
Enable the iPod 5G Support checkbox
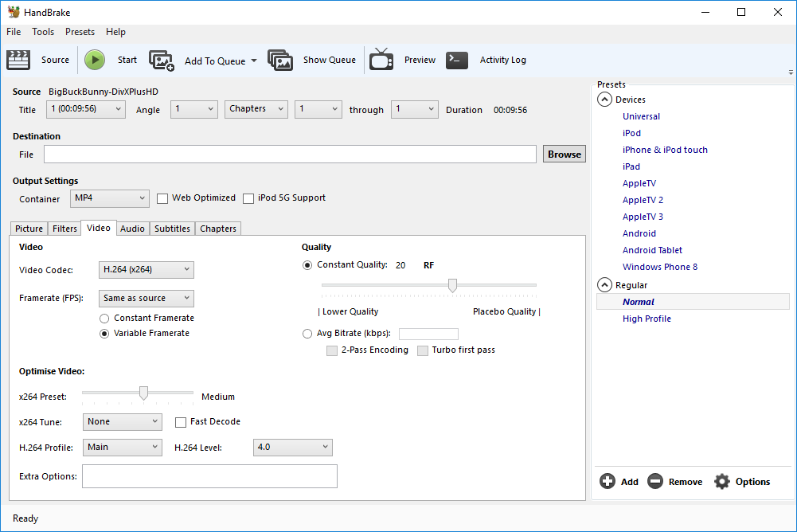coord(248,198)
